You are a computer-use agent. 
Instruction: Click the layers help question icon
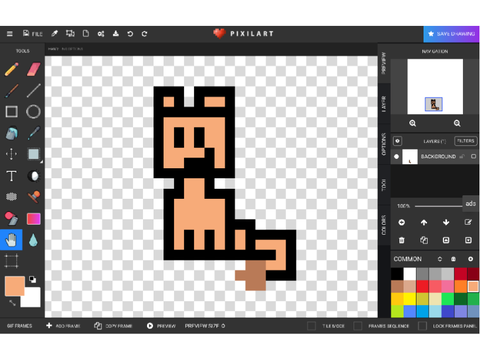[397, 141]
